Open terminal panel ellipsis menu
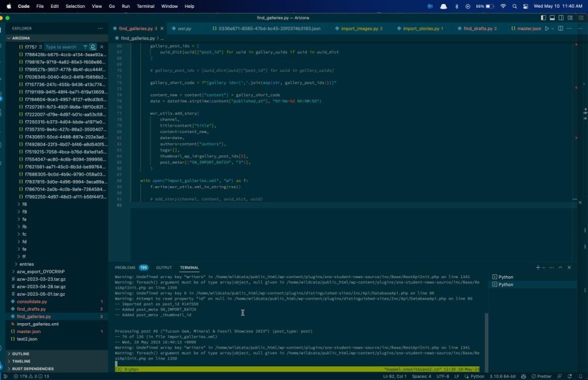This screenshot has width=588, height=380. pyautogui.click(x=551, y=268)
